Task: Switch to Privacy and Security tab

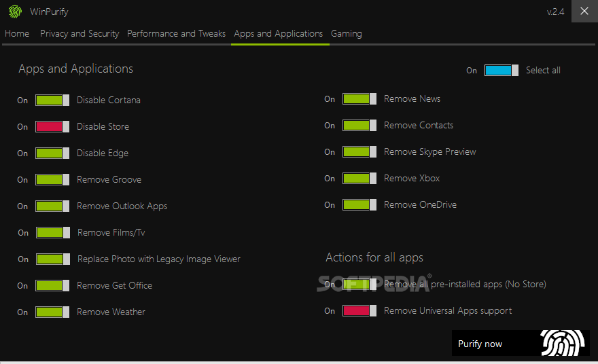Action: [80, 33]
